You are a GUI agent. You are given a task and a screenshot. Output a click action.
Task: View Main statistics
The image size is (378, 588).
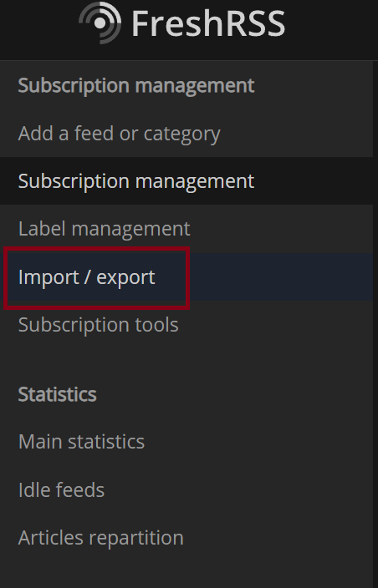coord(186,441)
